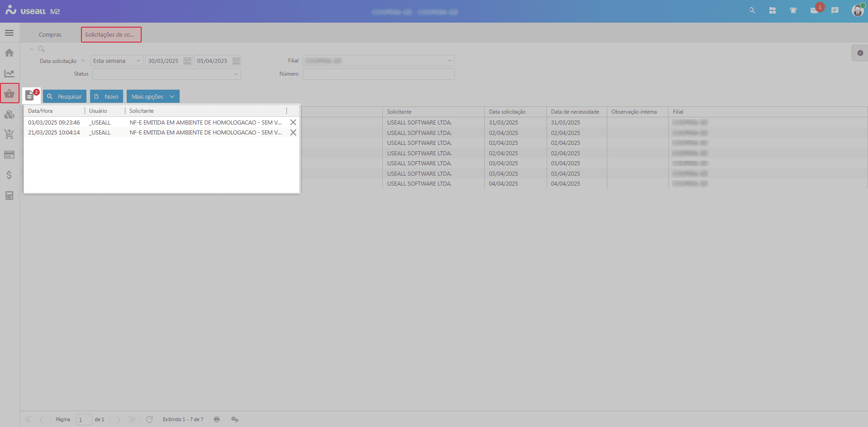Screen dimensions: 868x427
Task: Toggle the hamburger sidebar menu
Action: coord(9,33)
